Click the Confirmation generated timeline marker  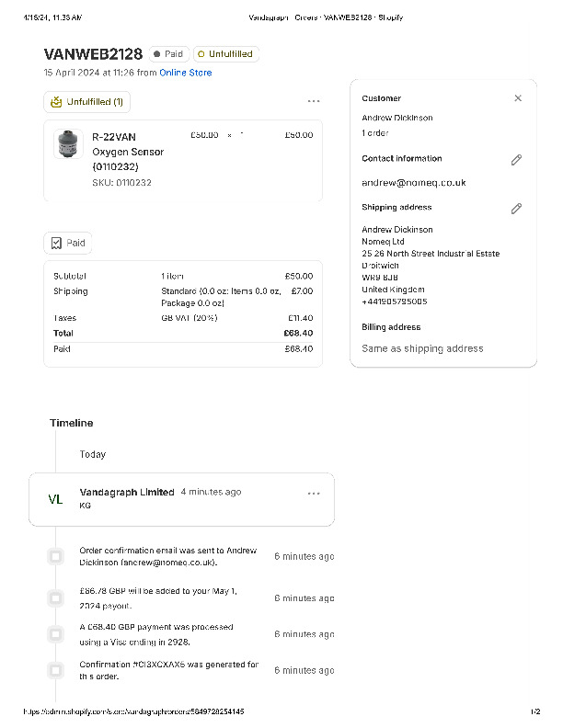(55, 670)
